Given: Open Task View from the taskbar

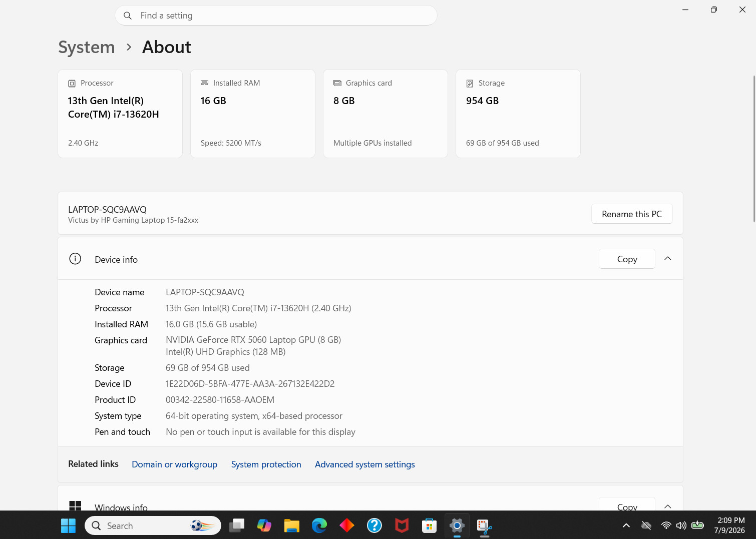Looking at the screenshot, I should (237, 525).
